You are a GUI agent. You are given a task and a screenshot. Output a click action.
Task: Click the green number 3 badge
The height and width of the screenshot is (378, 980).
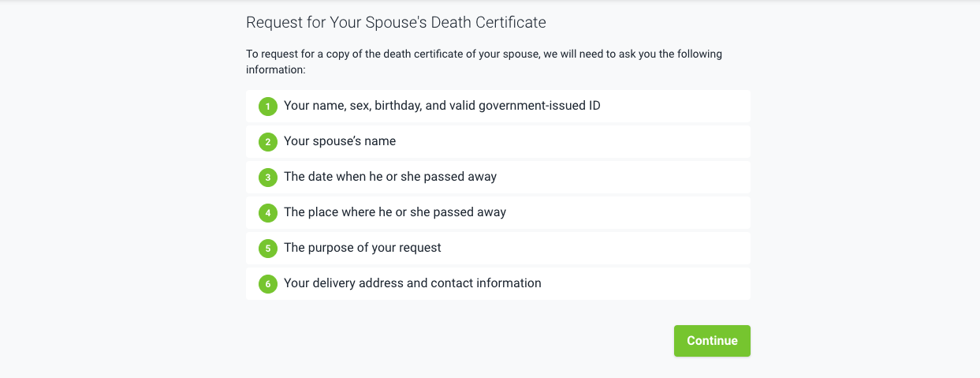268,178
